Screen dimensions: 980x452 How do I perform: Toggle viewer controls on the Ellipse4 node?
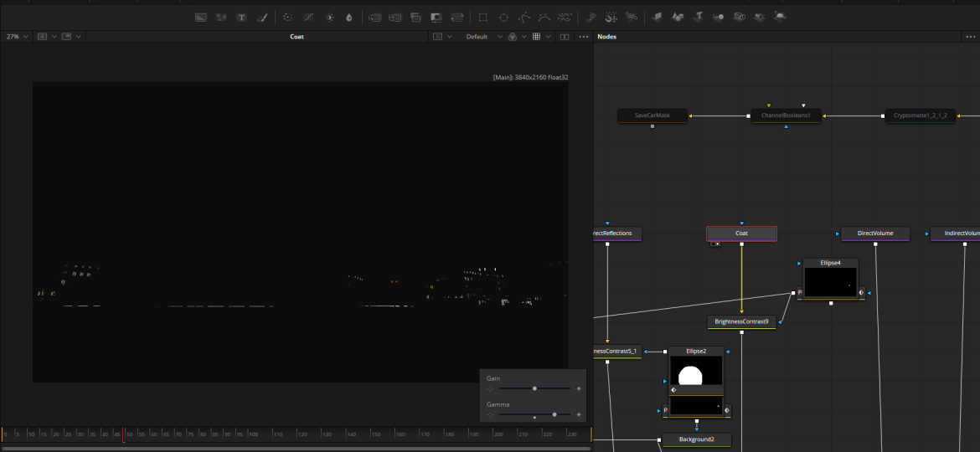click(x=861, y=293)
